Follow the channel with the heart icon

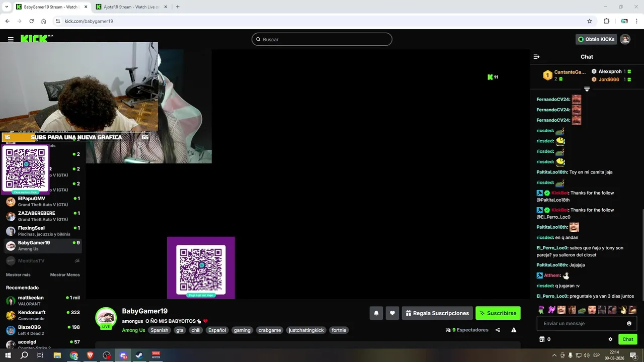coord(392,313)
